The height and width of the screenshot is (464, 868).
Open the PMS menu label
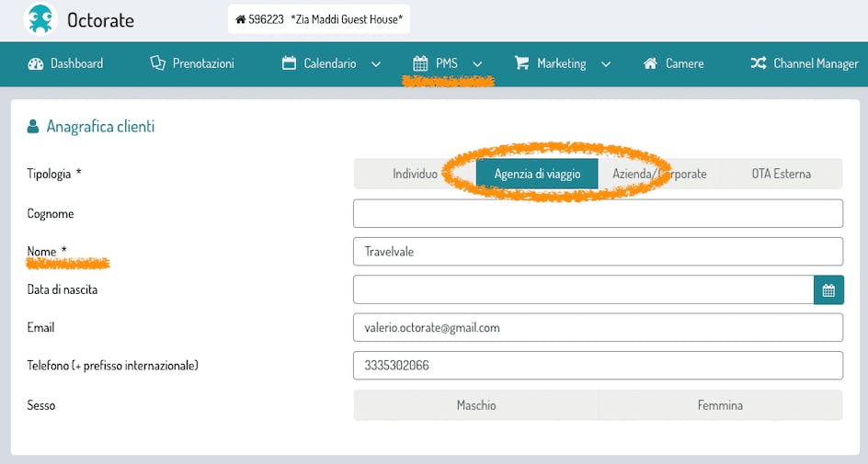[x=447, y=63]
